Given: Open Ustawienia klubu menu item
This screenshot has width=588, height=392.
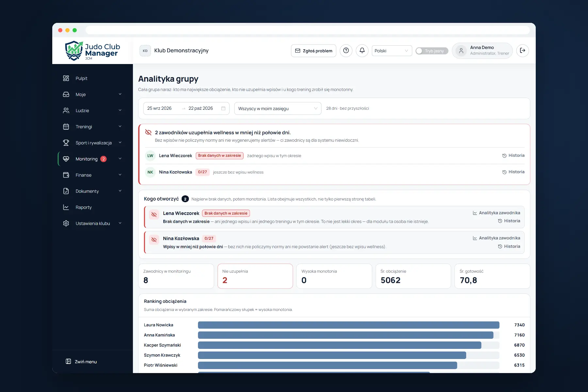Looking at the screenshot, I should pyautogui.click(x=92, y=223).
